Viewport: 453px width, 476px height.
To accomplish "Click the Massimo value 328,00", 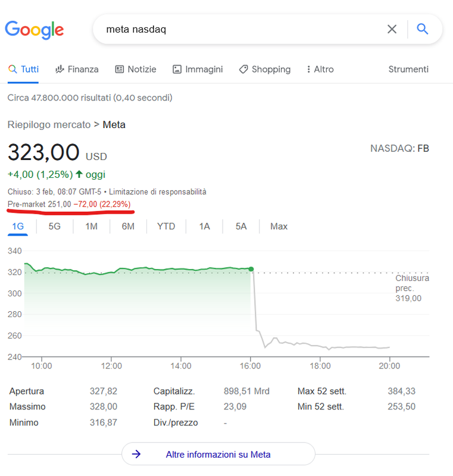I will (x=103, y=406).
